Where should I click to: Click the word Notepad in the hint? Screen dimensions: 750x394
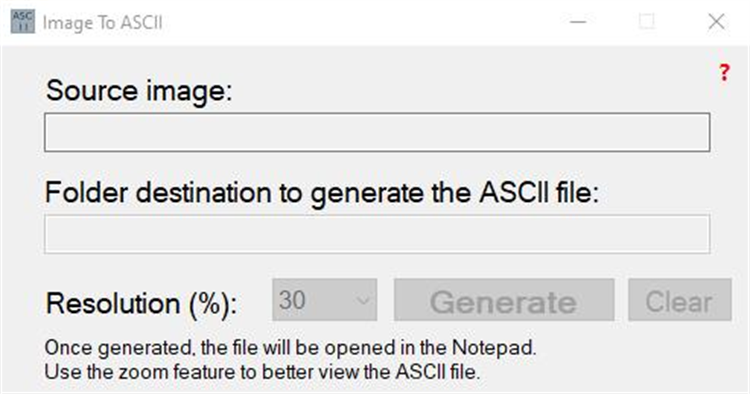tap(493, 348)
